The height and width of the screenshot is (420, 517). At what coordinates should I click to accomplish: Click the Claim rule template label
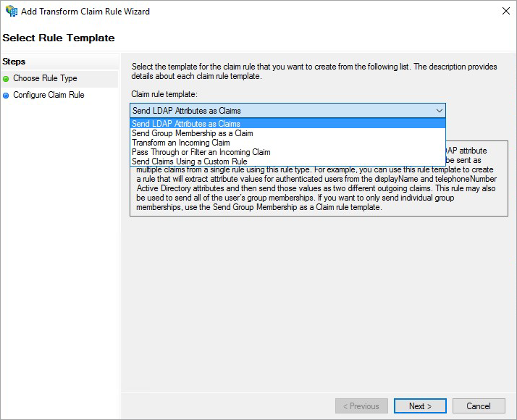click(164, 94)
